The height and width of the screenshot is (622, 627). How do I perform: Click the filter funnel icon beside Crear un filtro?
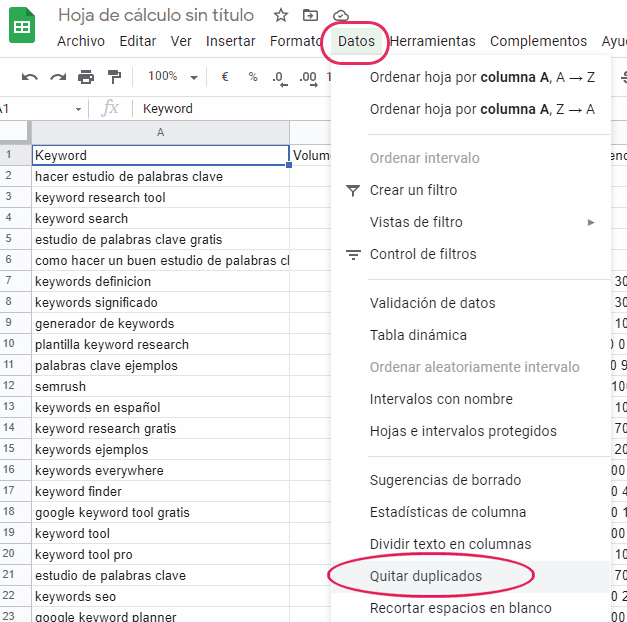(353, 190)
